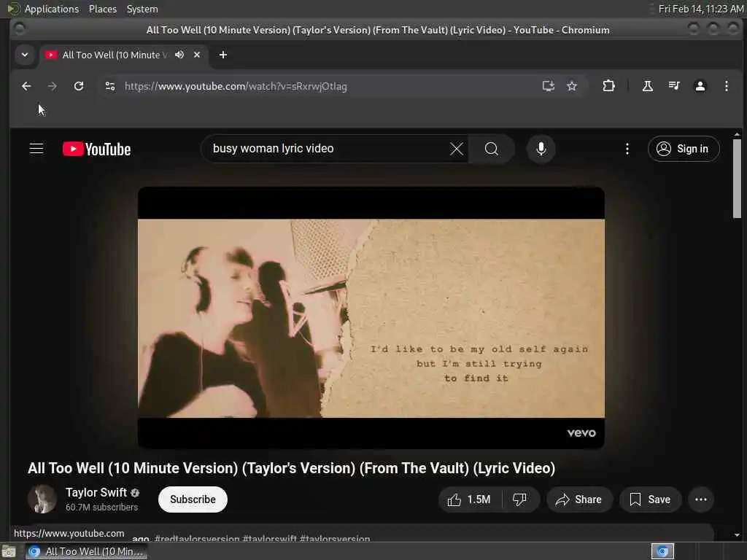Image resolution: width=747 pixels, height=560 pixels.
Task: Open Chrome Labs flask icon
Action: 648,86
